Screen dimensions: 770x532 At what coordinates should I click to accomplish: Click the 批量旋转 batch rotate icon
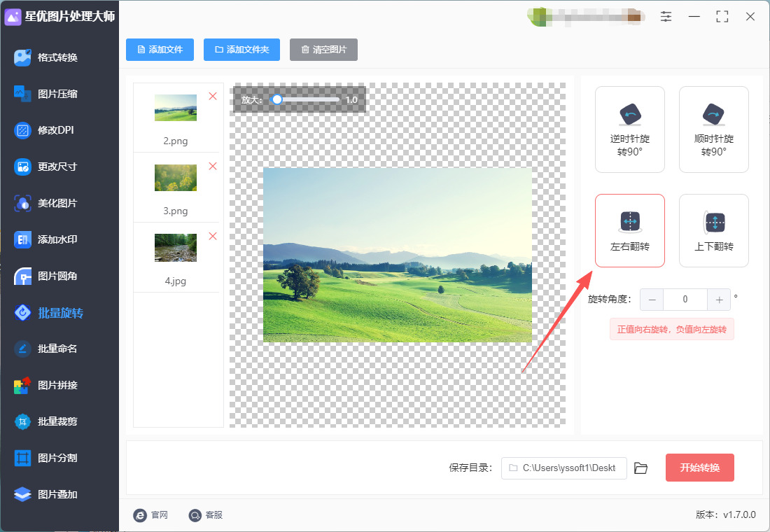tap(22, 312)
